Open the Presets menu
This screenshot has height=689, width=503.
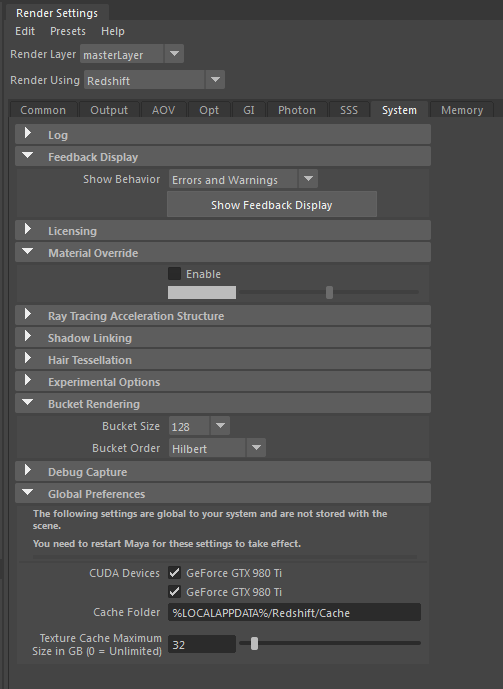[68, 31]
